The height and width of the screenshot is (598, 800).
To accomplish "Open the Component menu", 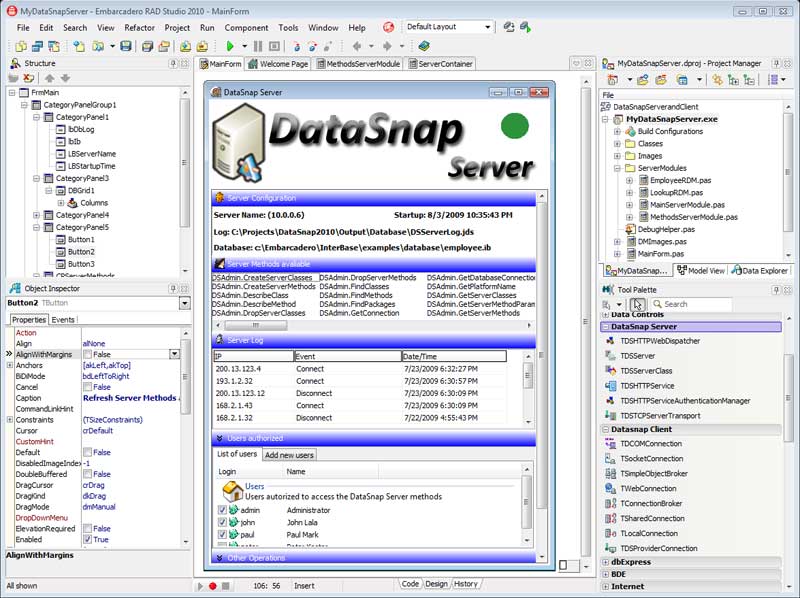I will [246, 28].
